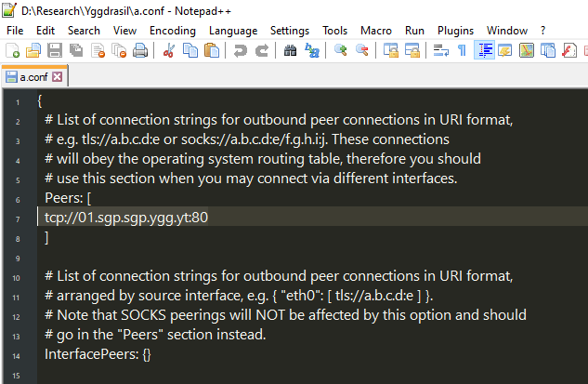Create a new file with toolbar icon

pos(12,50)
